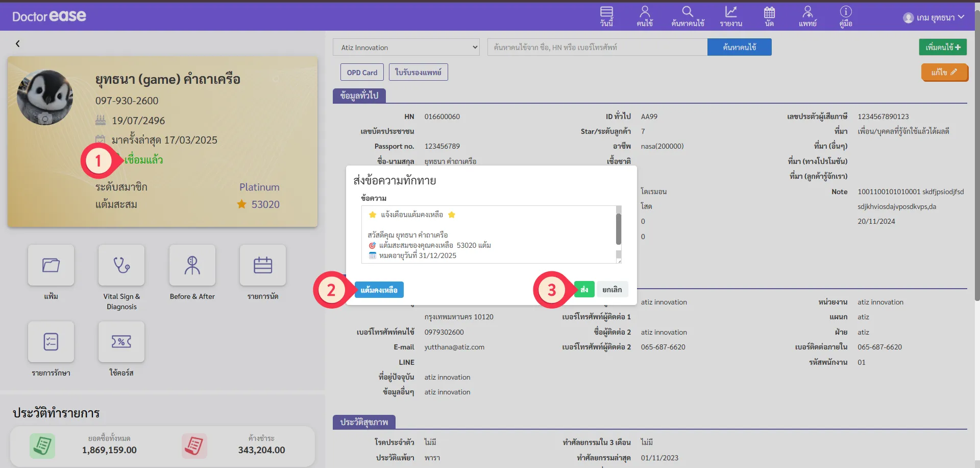The height and width of the screenshot is (468, 980).
Task: Open the วันนี้ menu in navbar
Action: coord(606,16)
